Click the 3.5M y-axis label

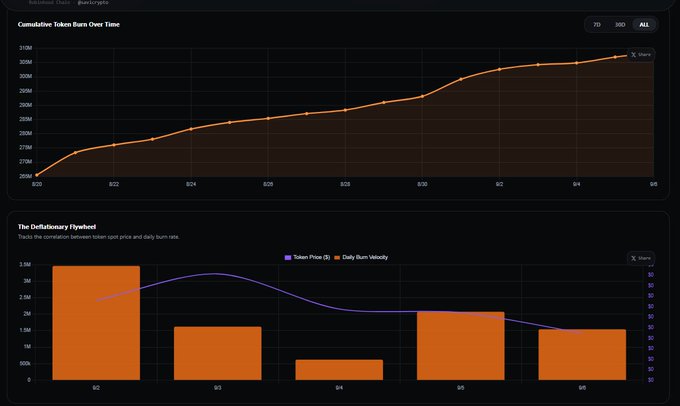click(x=25, y=264)
